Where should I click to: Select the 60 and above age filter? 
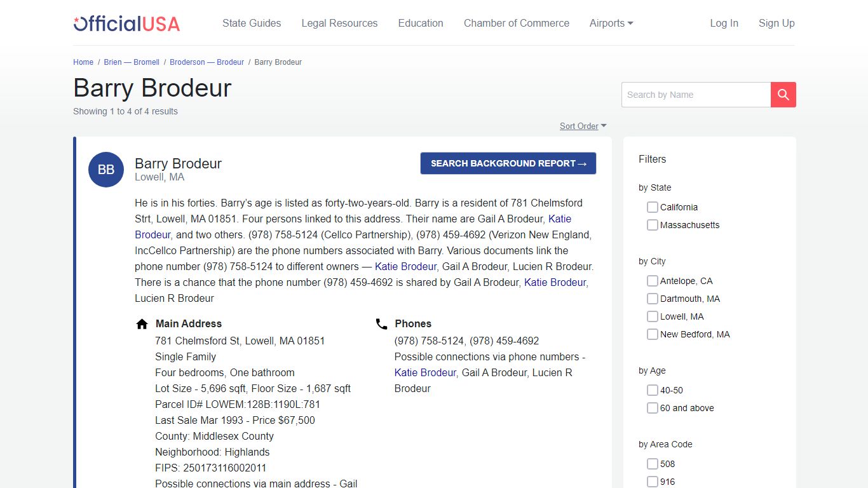(652, 408)
